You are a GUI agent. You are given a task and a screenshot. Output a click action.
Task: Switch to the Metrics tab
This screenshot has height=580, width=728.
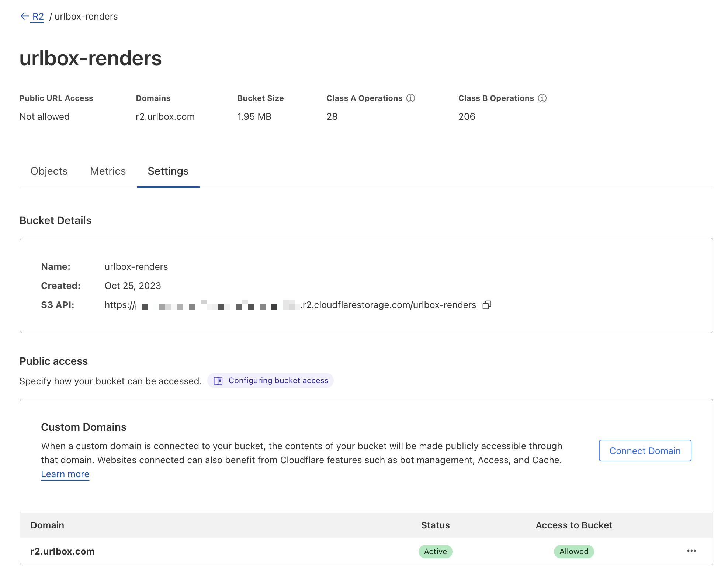[108, 171]
